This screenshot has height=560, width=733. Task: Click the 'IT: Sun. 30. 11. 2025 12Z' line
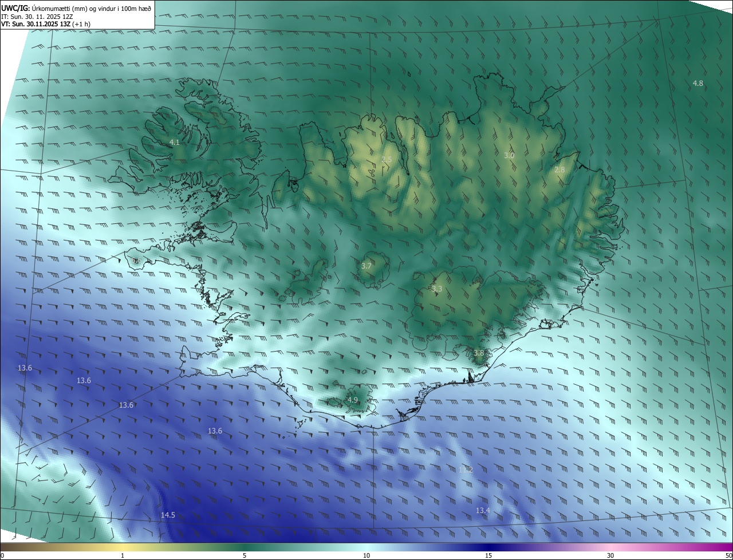(37, 17)
